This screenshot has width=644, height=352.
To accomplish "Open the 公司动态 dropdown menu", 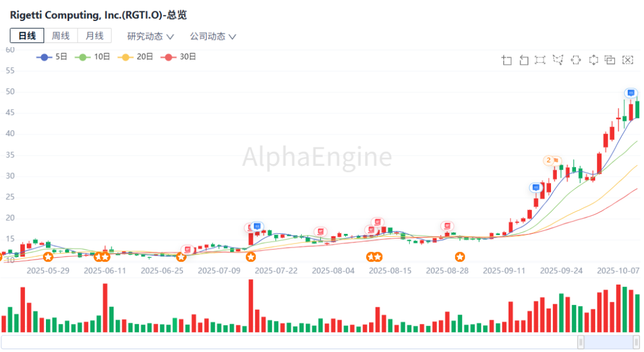I will (213, 36).
